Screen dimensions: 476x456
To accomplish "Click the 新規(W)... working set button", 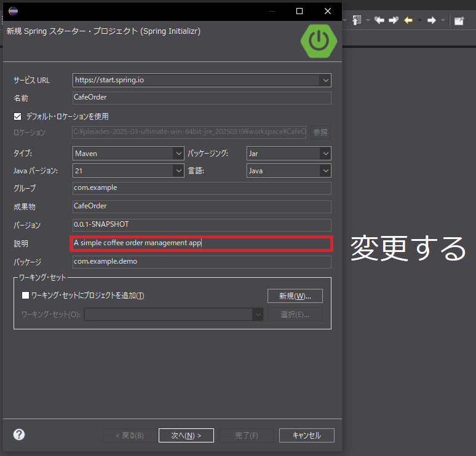I will [x=295, y=296].
